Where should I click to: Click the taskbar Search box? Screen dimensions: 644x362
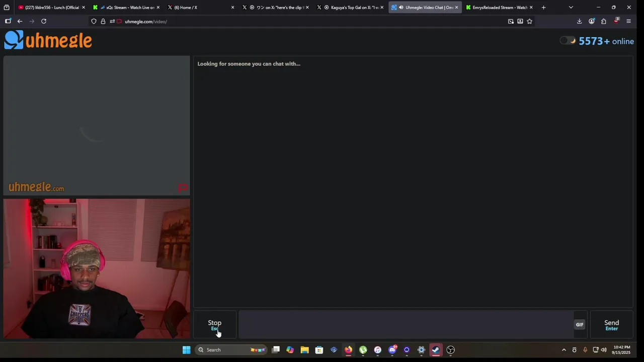[231, 350]
